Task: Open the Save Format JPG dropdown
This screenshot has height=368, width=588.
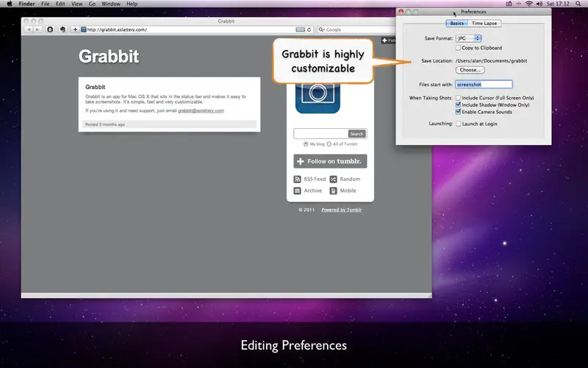Action: point(468,38)
